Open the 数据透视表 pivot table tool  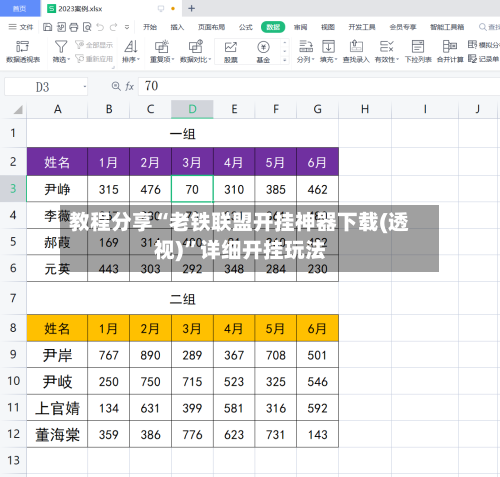pyautogui.click(x=23, y=52)
